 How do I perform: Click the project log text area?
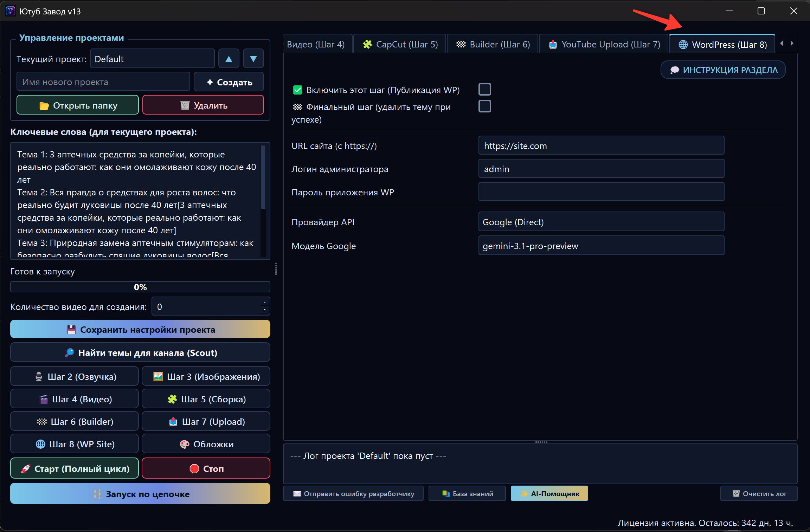coord(540,464)
